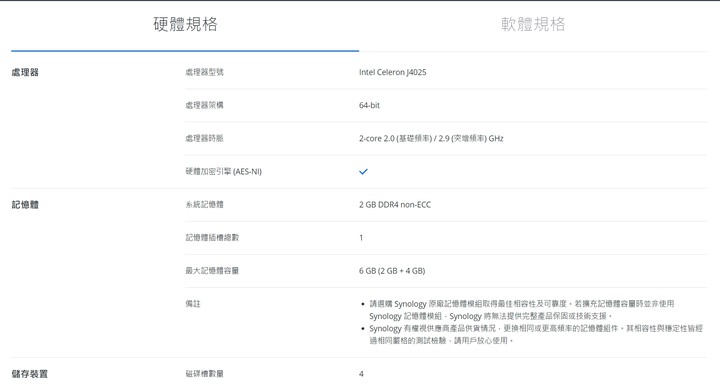Click the 2-core 2.0 / 2.9 GHz value

tap(431, 138)
